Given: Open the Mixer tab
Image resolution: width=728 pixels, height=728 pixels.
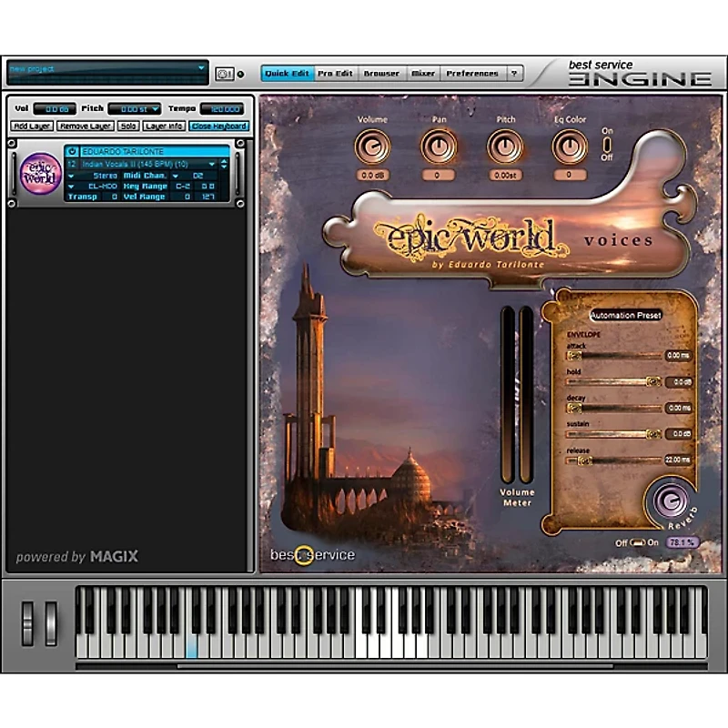Looking at the screenshot, I should [x=422, y=74].
